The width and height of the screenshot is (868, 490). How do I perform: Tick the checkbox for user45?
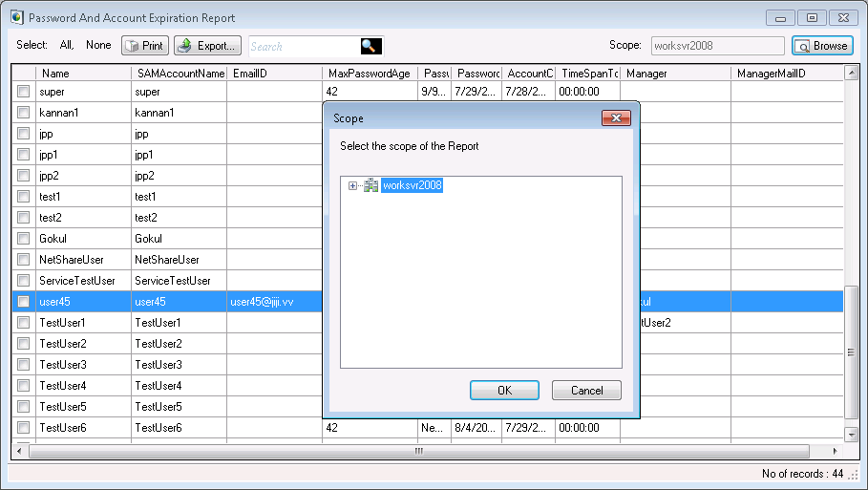point(23,302)
